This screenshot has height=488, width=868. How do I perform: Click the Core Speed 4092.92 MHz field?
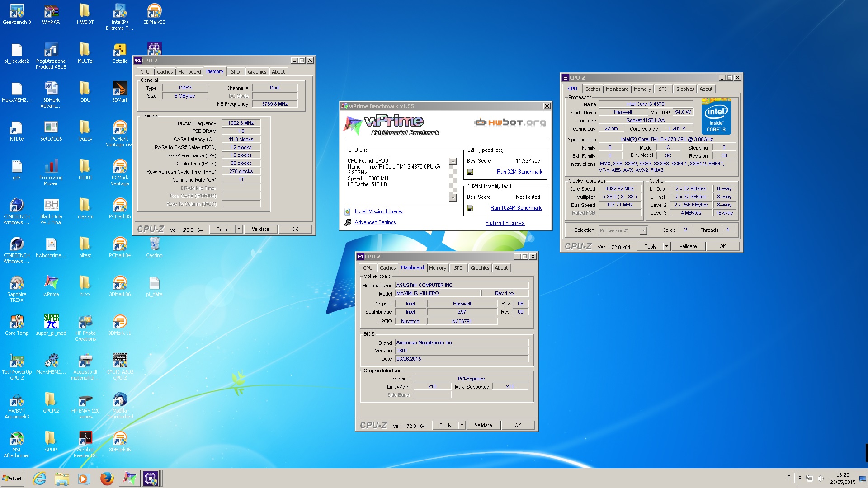click(x=620, y=189)
